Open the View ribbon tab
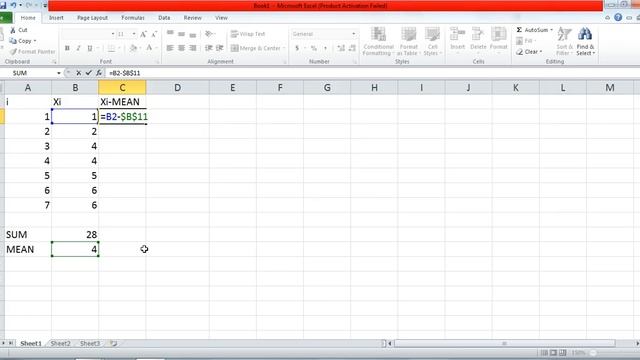640x360 pixels. pos(221,18)
